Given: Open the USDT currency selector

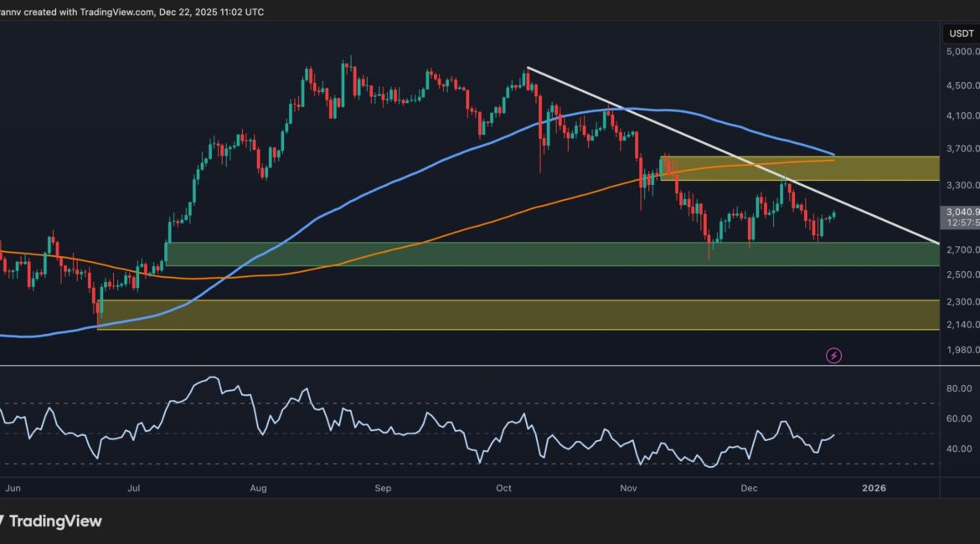Looking at the screenshot, I should [x=958, y=33].
